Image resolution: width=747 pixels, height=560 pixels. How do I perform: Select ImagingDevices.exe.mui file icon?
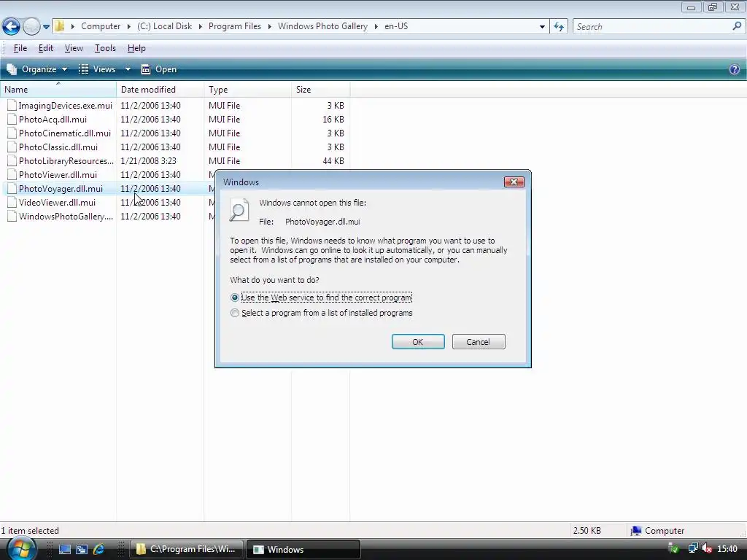[12, 106]
